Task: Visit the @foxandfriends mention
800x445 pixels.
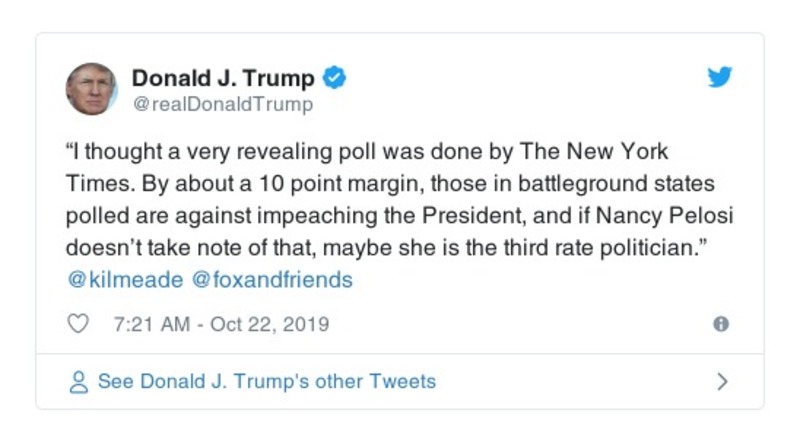Action: pos(271,280)
